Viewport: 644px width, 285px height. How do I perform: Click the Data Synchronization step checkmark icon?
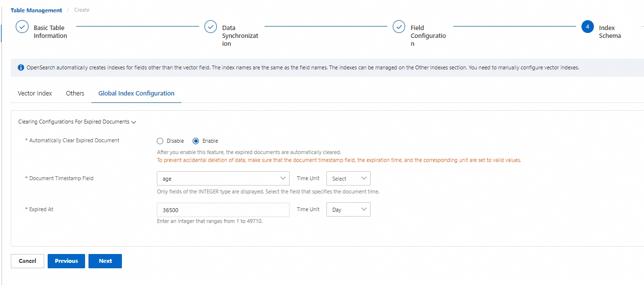pyautogui.click(x=210, y=27)
